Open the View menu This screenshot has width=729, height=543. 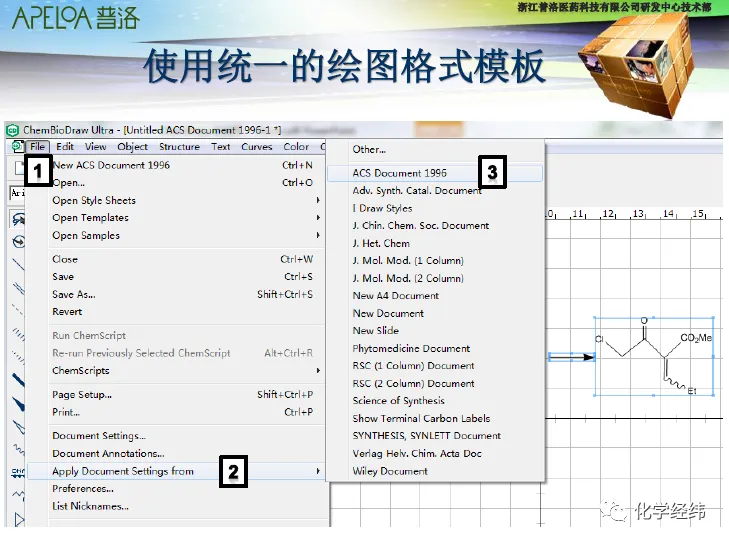click(x=95, y=147)
